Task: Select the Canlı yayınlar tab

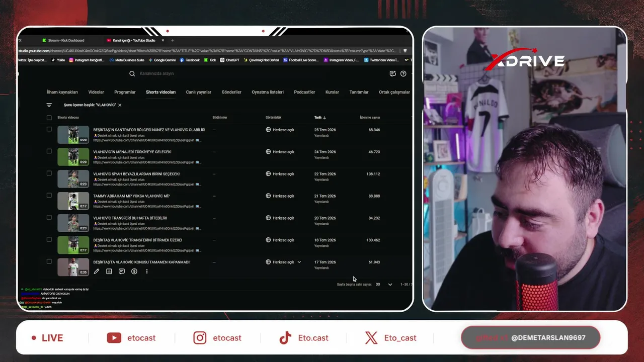Action: click(199, 92)
